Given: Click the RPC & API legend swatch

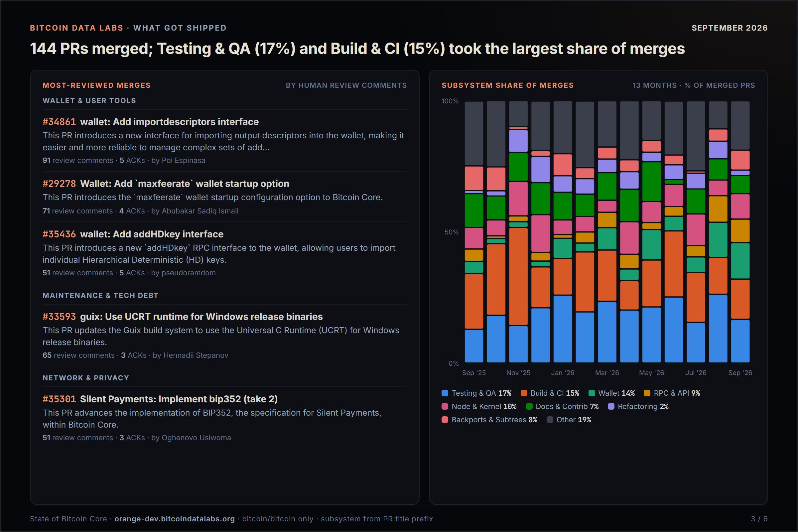Looking at the screenshot, I should pos(647,393).
